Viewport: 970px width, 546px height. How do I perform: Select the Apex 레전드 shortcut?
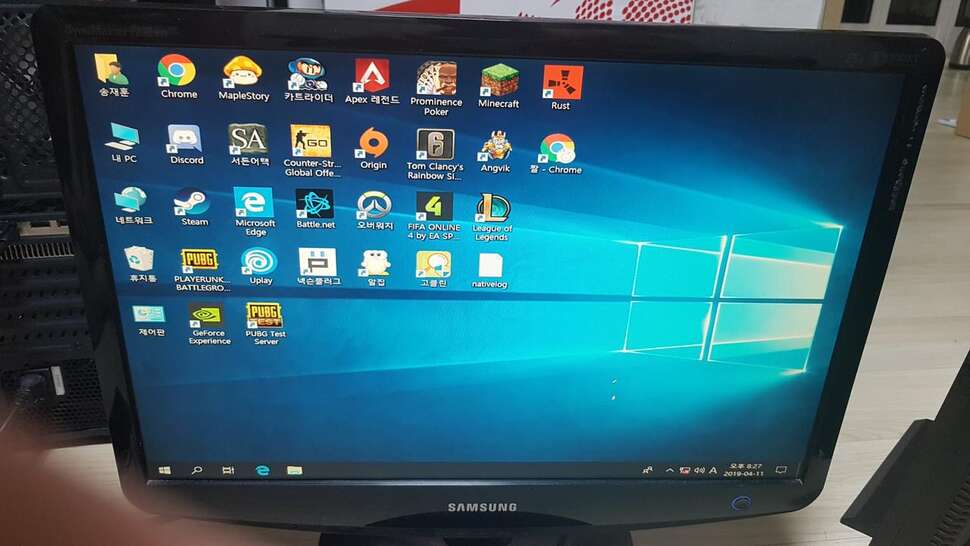point(372,81)
